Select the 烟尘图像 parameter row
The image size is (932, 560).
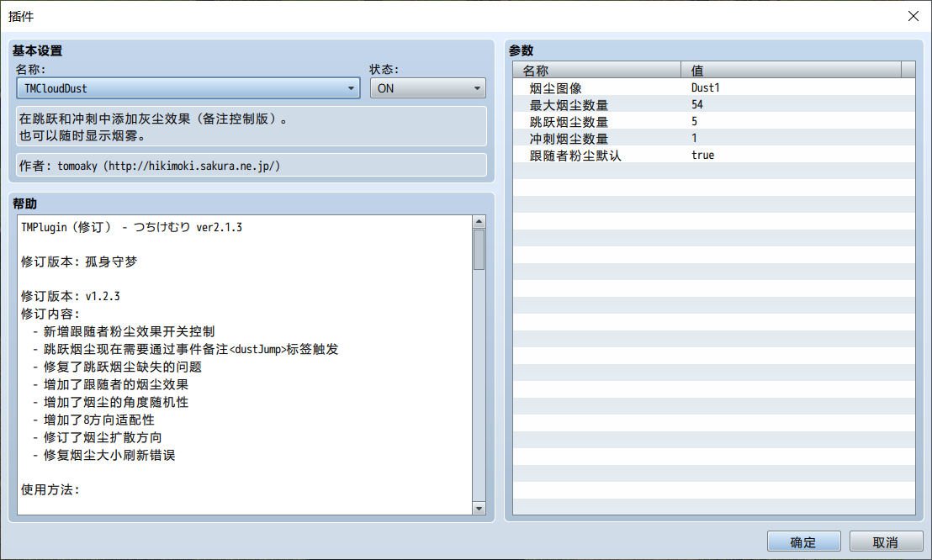click(x=714, y=87)
